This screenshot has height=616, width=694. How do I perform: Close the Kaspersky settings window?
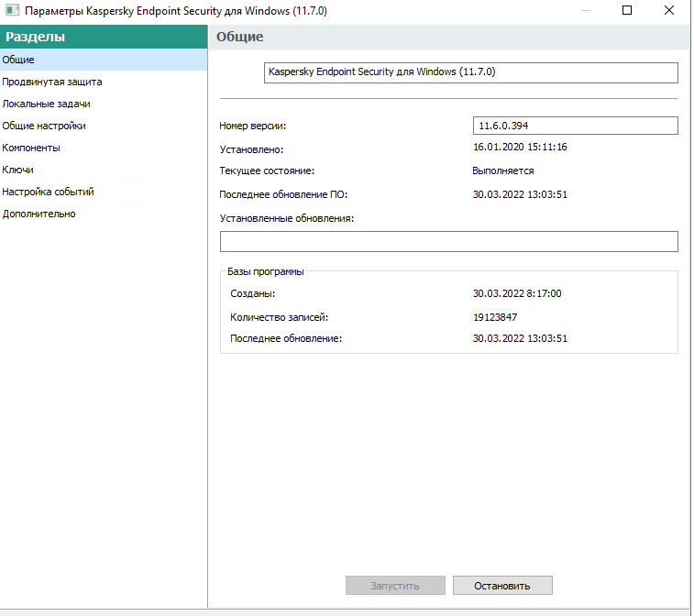coord(670,11)
